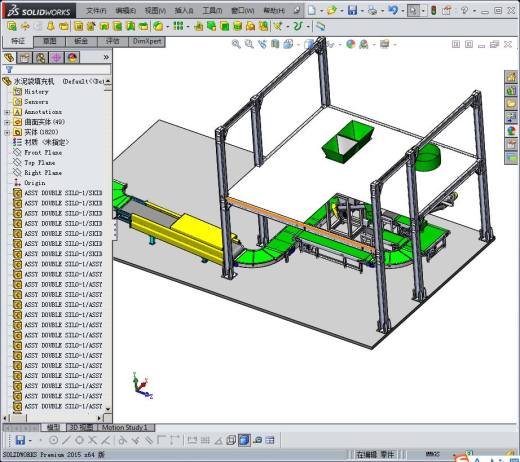The width and height of the screenshot is (520, 462).
Task: Click the filter funnel icon in feature tree
Action: [x=9, y=70]
